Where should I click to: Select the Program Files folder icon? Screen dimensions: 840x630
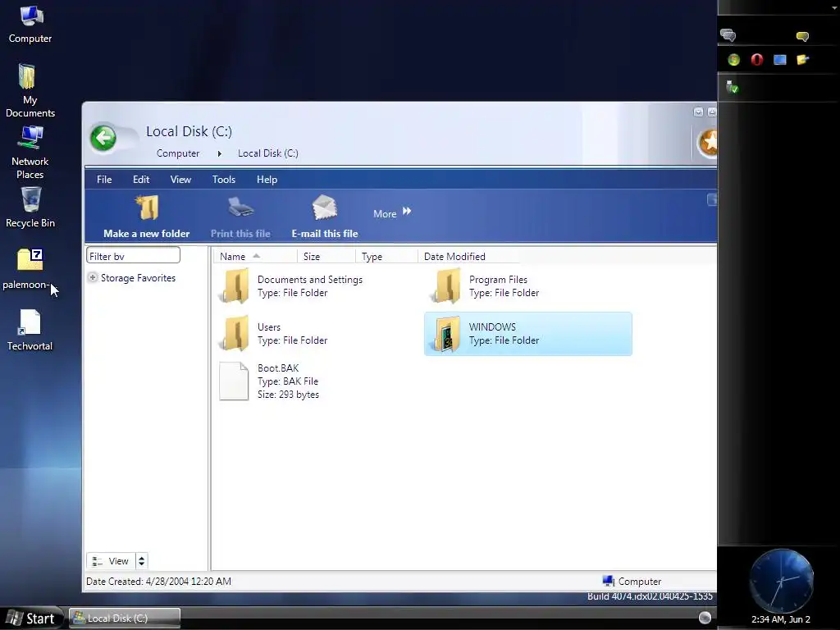(445, 286)
